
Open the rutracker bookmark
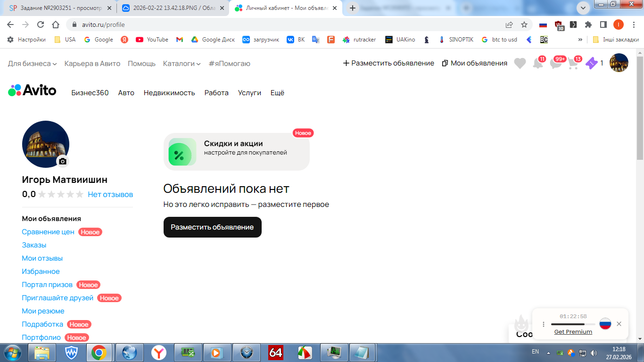359,40
